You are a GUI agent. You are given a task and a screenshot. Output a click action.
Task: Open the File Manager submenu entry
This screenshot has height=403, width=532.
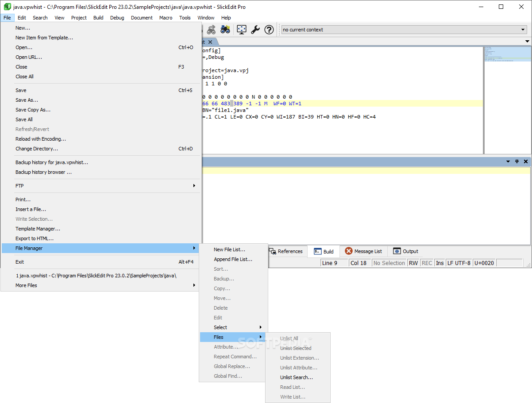(x=101, y=248)
